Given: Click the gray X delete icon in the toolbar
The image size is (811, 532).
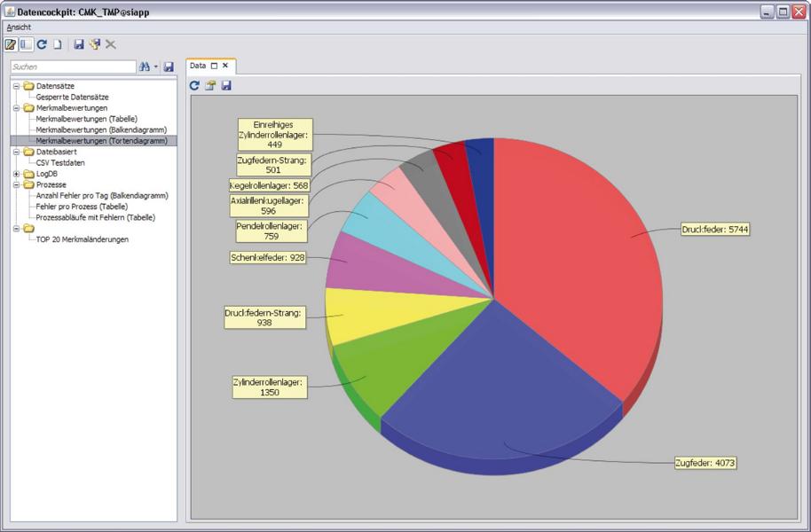Looking at the screenshot, I should 111,44.
